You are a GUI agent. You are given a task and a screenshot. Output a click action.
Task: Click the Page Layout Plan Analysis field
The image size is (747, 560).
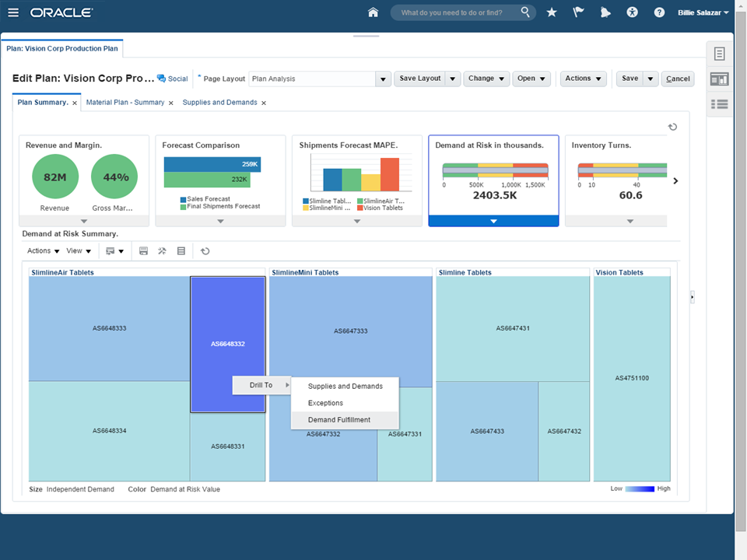[x=313, y=79]
